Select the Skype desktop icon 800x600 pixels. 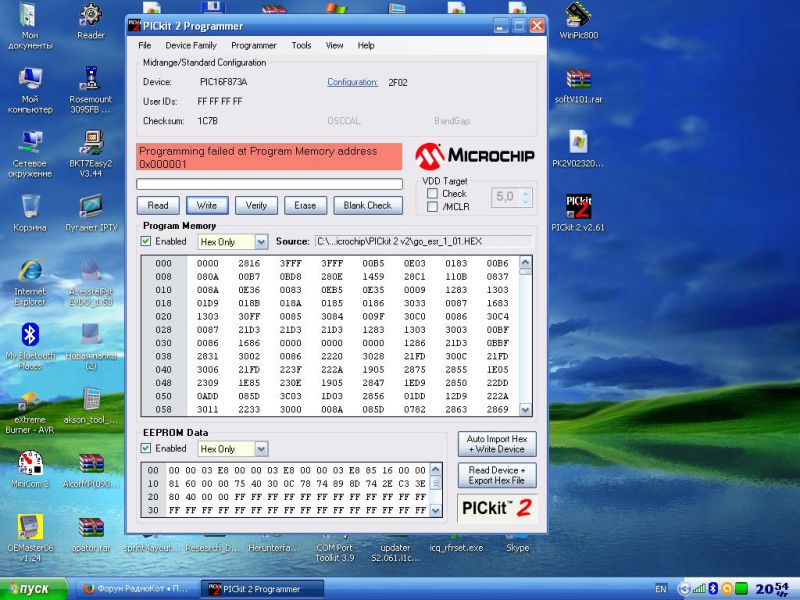(517, 547)
